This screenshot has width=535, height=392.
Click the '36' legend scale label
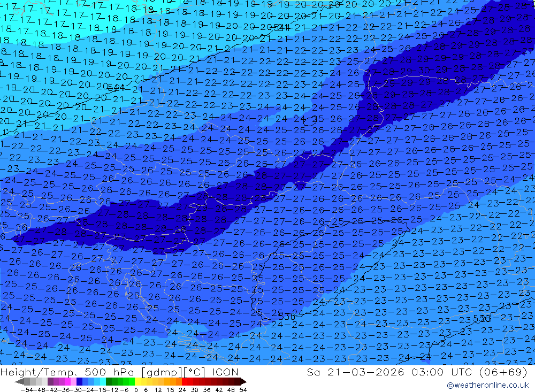tap(207, 390)
